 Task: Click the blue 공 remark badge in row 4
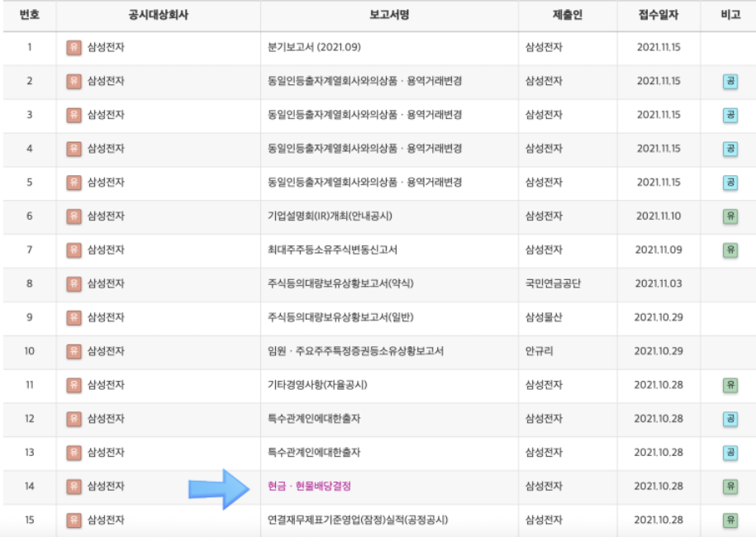[x=730, y=149]
